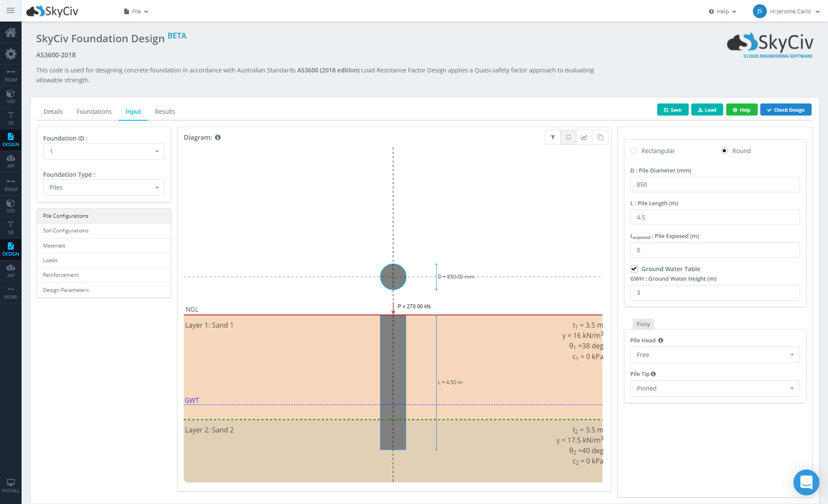This screenshot has width=828, height=504.
Task: Switch to the Results tab
Action: (x=165, y=111)
